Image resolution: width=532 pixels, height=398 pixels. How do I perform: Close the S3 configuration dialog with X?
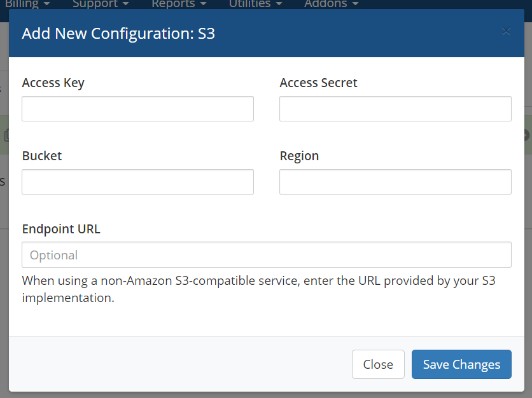[x=506, y=31]
